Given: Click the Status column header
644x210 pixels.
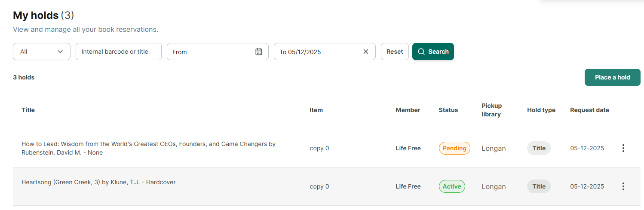Looking at the screenshot, I should 448,110.
